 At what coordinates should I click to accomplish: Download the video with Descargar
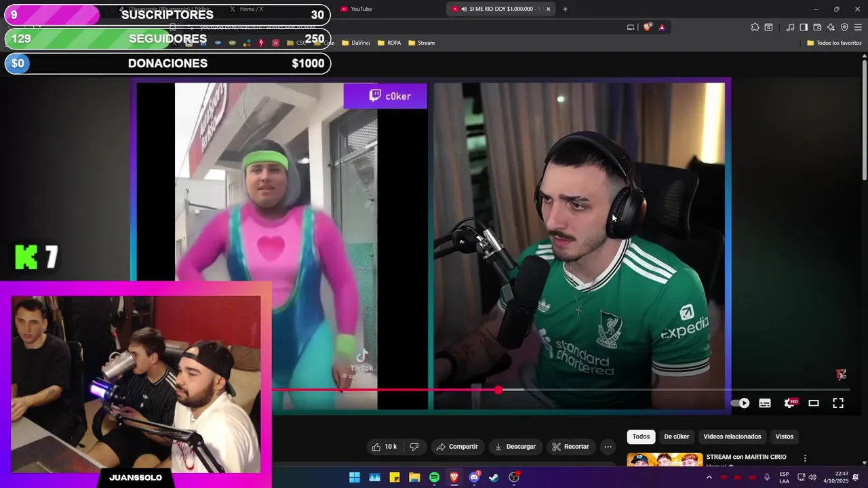[515, 447]
